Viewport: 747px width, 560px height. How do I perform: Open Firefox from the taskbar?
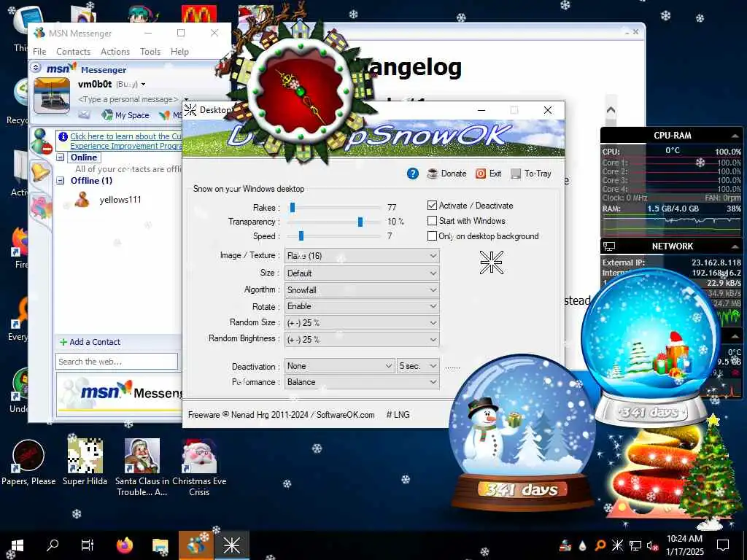click(x=125, y=545)
